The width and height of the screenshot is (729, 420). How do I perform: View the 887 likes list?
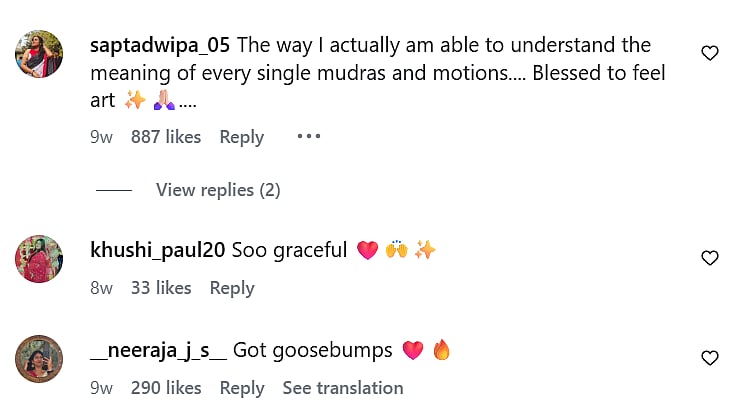[x=166, y=137]
